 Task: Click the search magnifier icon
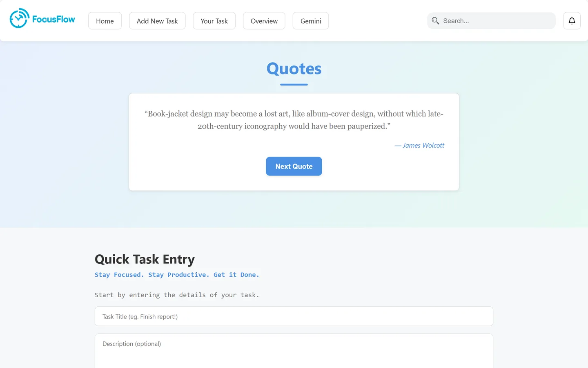435,21
